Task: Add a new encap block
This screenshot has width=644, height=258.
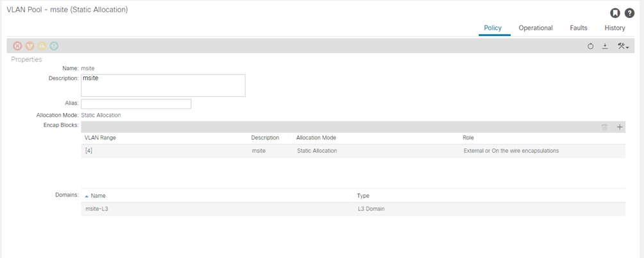Action: tap(620, 127)
